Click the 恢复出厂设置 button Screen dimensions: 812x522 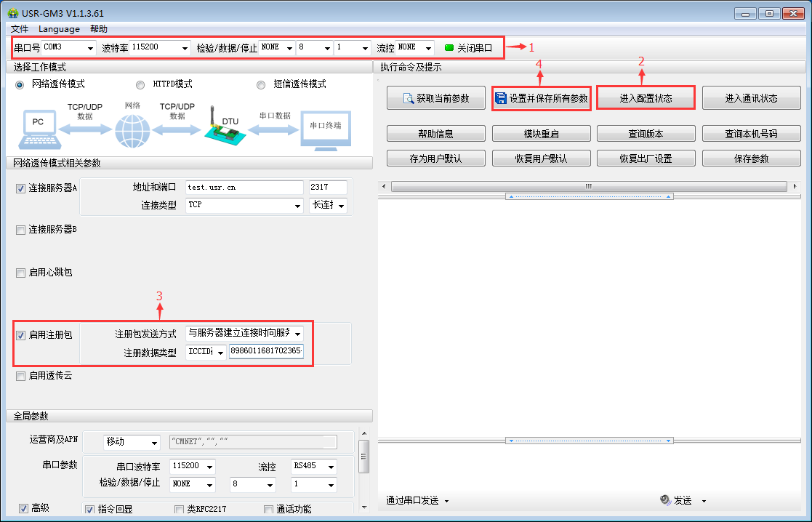[646, 158]
